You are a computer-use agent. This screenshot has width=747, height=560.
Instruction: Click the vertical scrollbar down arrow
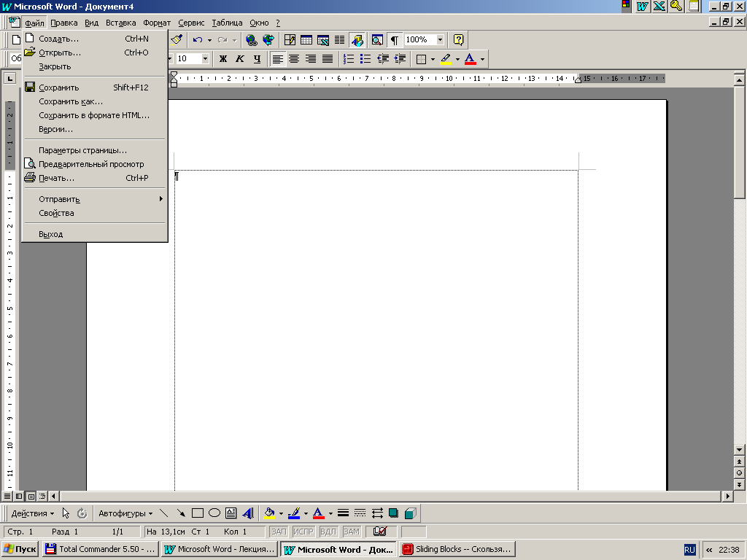(x=739, y=449)
